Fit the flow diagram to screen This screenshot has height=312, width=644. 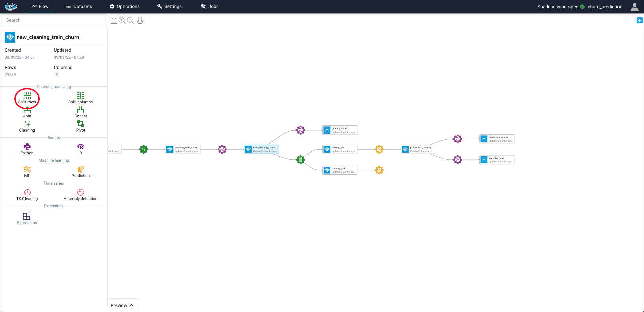coord(114,20)
